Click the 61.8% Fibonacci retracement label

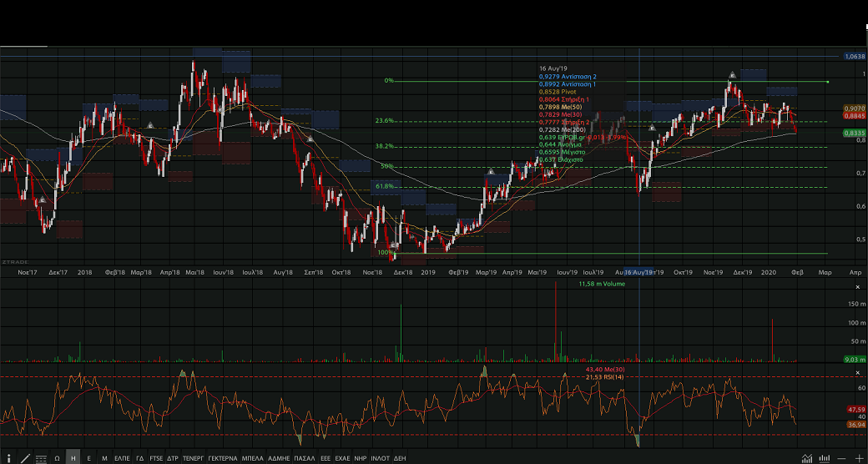tap(385, 187)
